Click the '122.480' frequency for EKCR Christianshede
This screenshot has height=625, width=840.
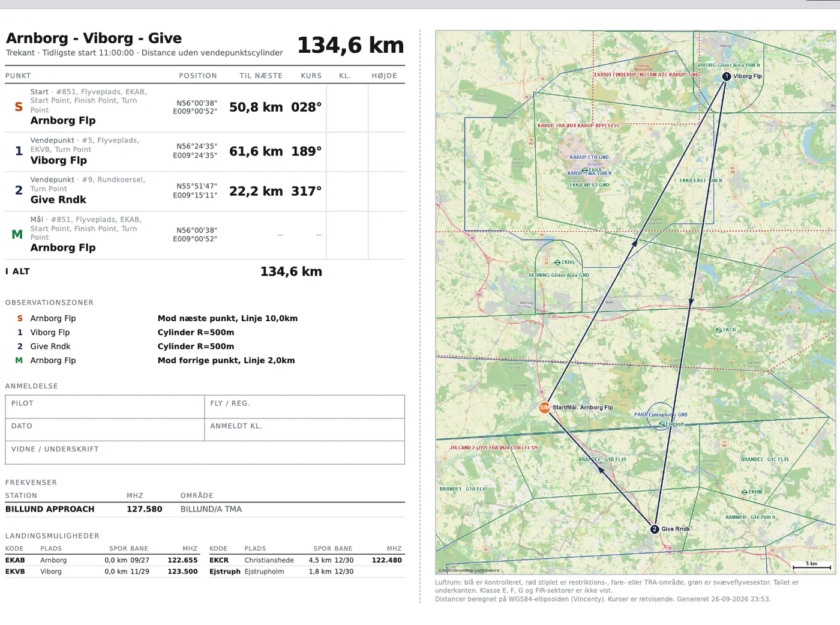click(387, 560)
